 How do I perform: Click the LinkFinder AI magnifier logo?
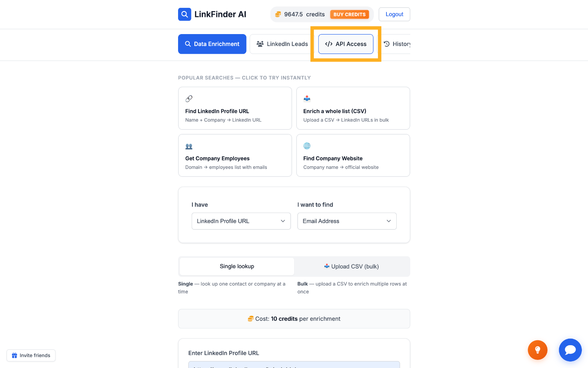pyautogui.click(x=185, y=14)
